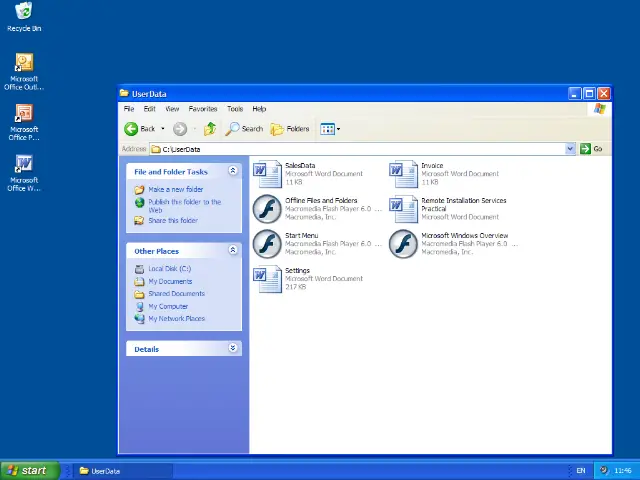
Task: Select the Microsoft Windows Overview Flash icon
Action: [x=403, y=243]
